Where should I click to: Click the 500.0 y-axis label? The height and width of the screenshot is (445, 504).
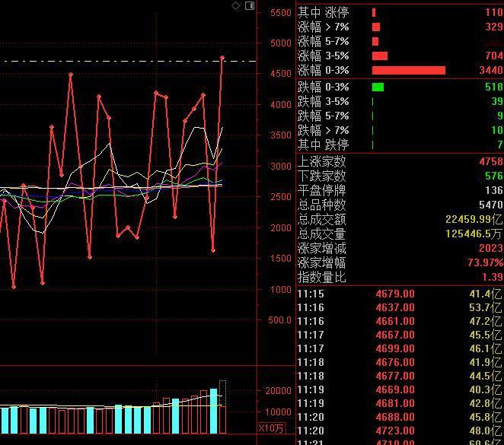pyautogui.click(x=279, y=320)
